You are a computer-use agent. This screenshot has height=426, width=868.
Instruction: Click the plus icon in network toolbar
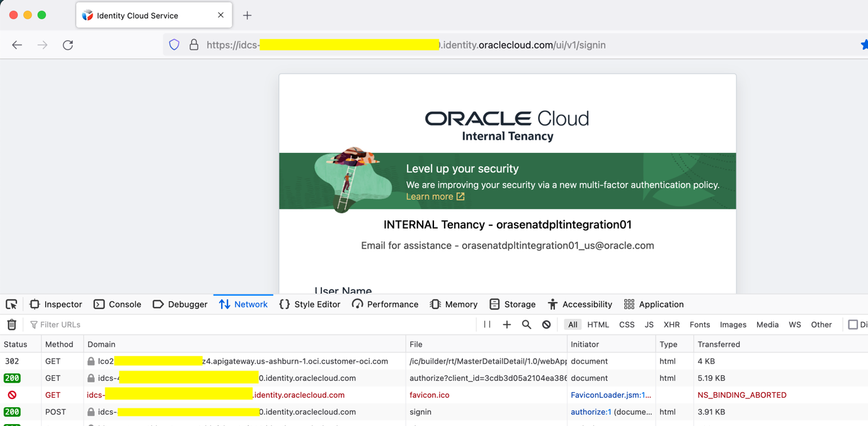506,325
